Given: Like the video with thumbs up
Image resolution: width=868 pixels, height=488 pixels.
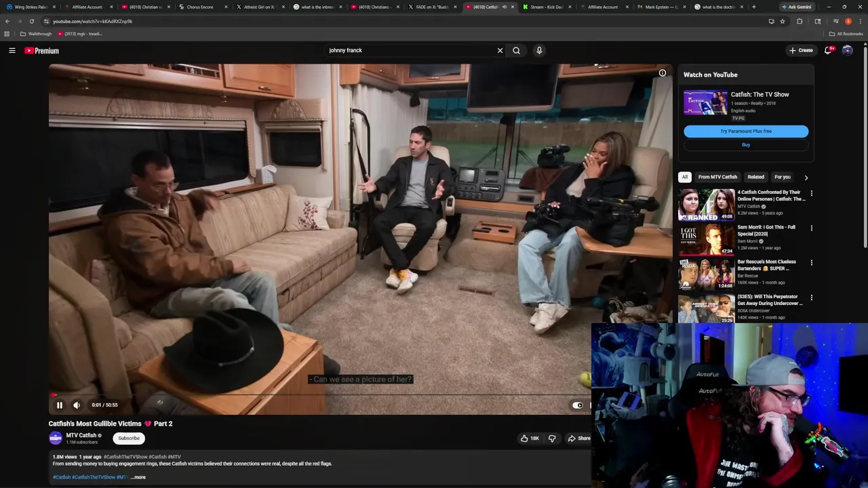Looking at the screenshot, I should pyautogui.click(x=530, y=439).
